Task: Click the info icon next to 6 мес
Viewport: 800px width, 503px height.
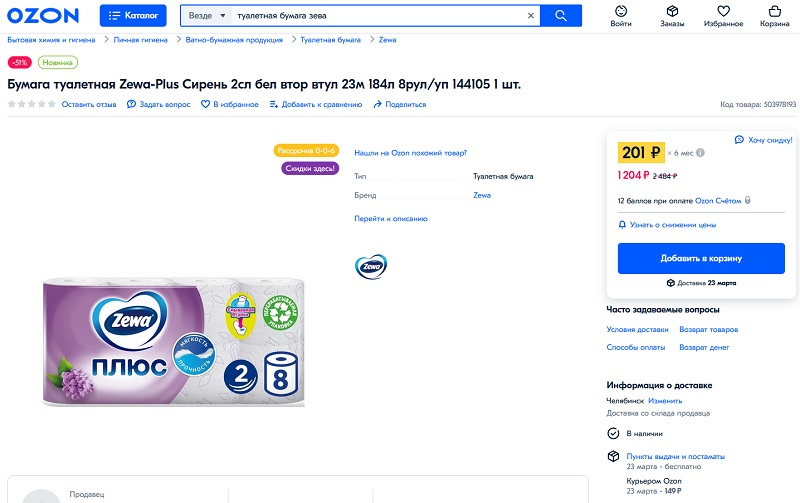Action: (x=701, y=153)
